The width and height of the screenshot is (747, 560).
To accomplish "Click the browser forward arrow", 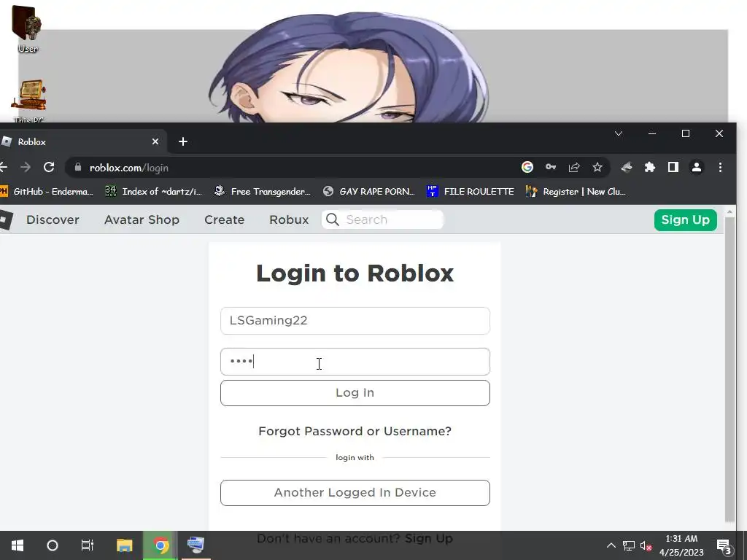I will (x=26, y=167).
